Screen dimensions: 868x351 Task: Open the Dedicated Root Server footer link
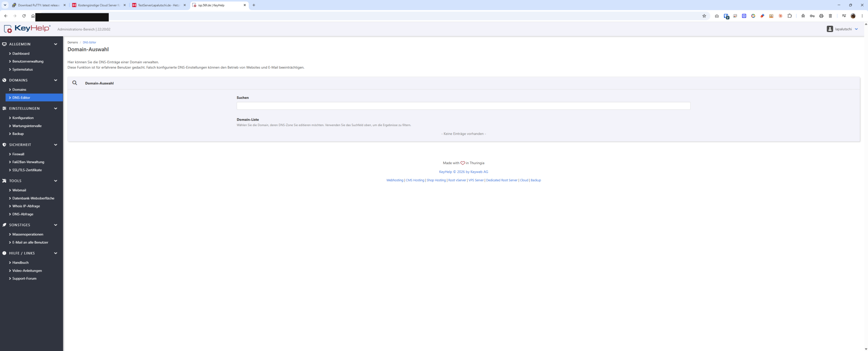tap(501, 180)
